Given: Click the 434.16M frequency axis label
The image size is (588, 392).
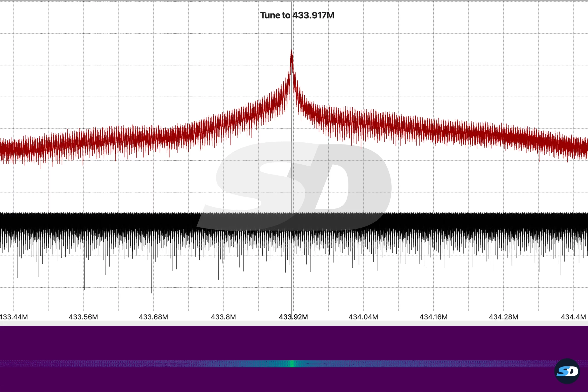Looking at the screenshot, I should pos(433,317).
